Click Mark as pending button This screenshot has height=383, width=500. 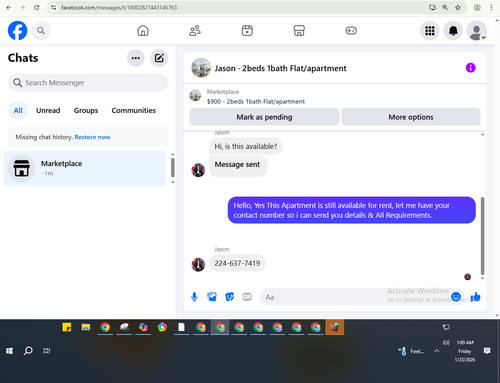tap(264, 117)
